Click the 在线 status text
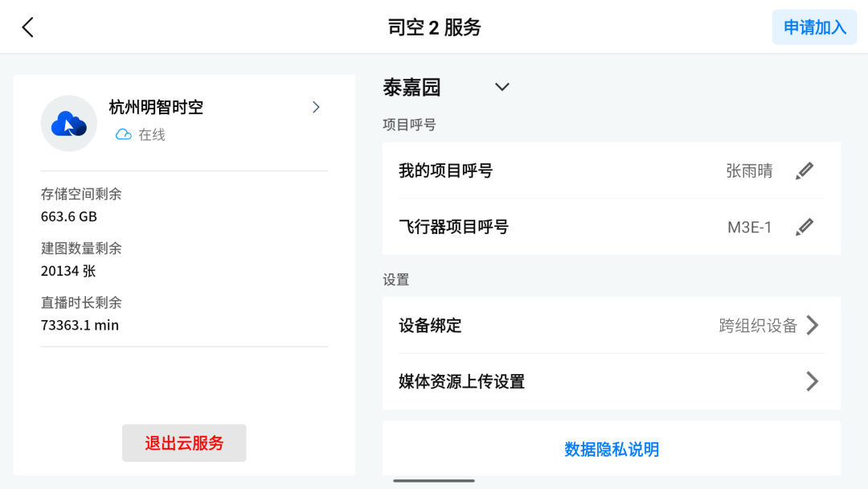This screenshot has width=868, height=489. (152, 134)
